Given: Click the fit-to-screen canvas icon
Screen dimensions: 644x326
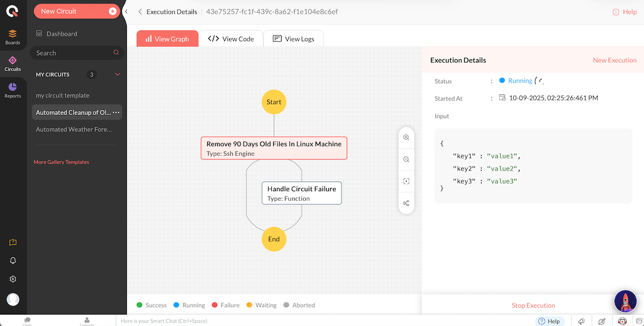Looking at the screenshot, I should (x=406, y=182).
